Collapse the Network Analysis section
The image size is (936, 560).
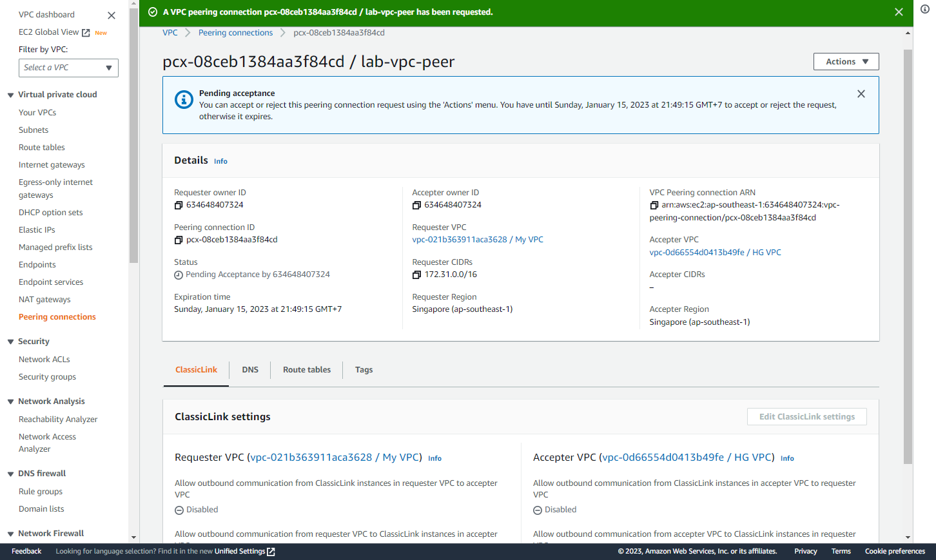(10, 401)
